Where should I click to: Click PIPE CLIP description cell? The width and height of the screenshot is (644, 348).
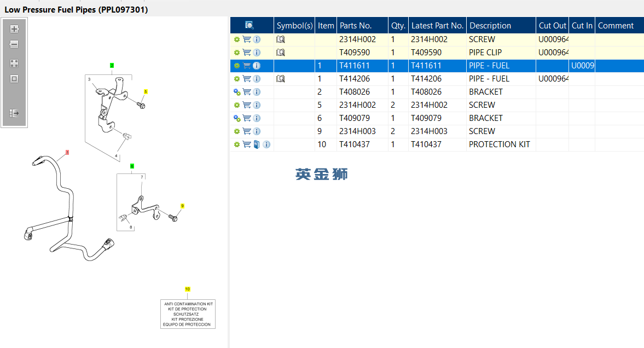click(x=501, y=53)
